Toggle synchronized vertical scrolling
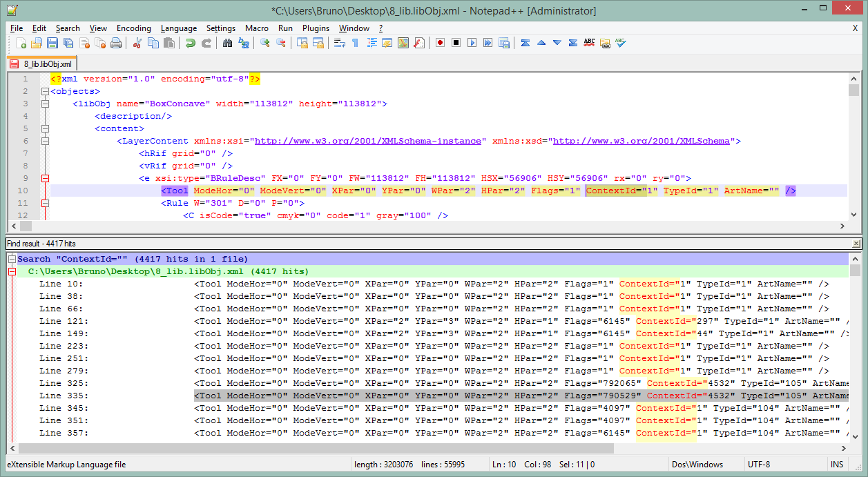This screenshot has width=868, height=477. [302, 43]
